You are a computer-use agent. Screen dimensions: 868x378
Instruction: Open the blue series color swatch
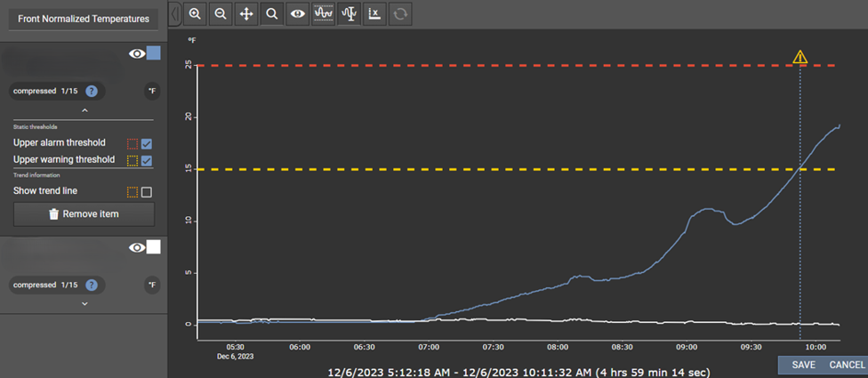click(153, 54)
